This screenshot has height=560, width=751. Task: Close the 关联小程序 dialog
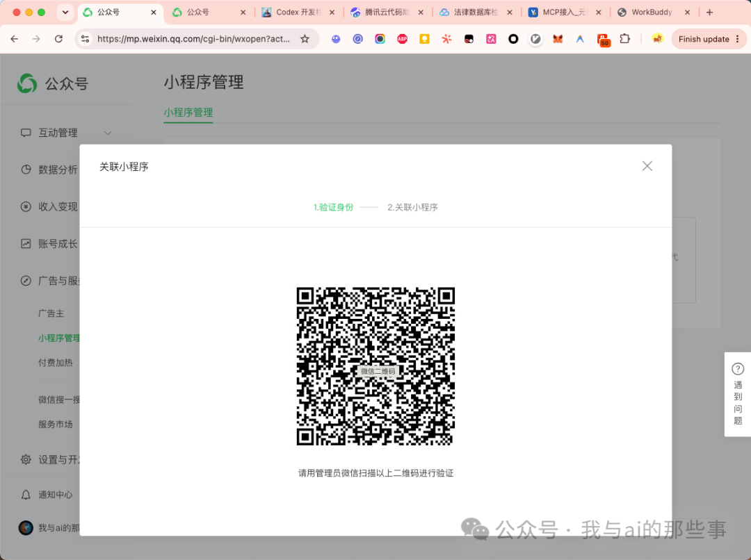click(647, 166)
